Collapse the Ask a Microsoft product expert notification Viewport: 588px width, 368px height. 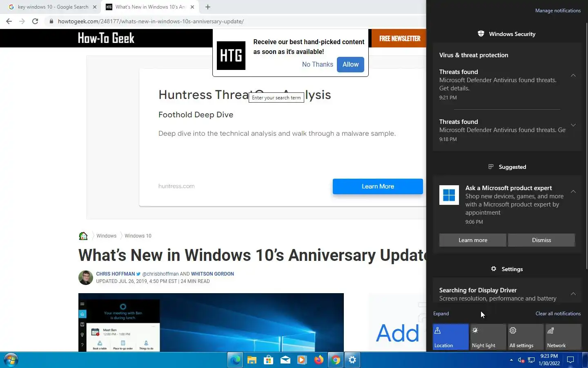(573, 191)
